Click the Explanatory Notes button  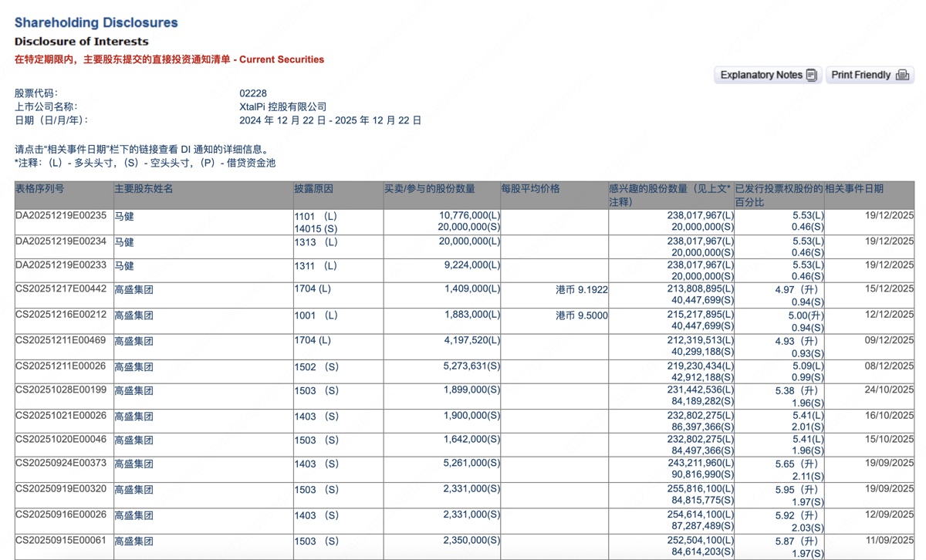click(x=768, y=75)
